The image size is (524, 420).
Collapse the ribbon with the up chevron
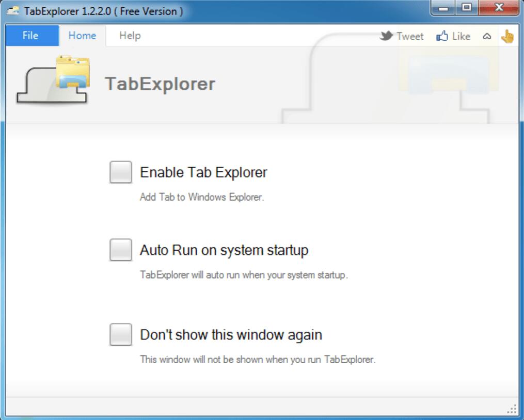[487, 36]
